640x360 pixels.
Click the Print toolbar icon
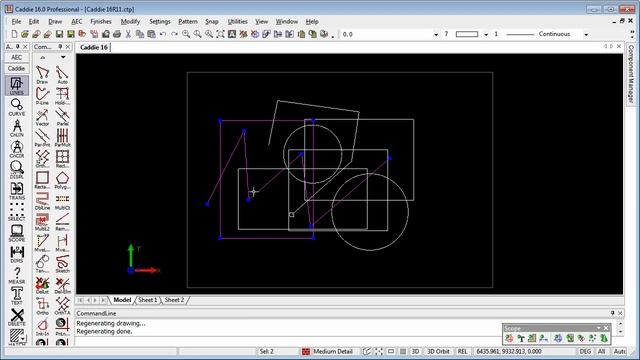117,34
